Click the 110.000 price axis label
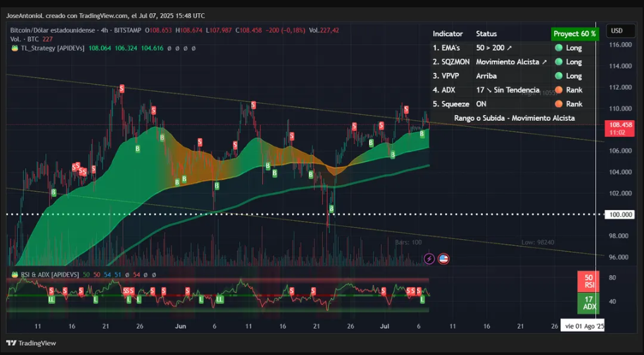Screen dimensions: 644x355 621,108
